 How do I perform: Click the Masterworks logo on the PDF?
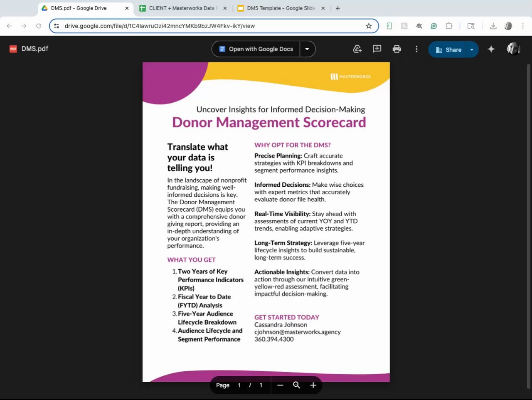tap(350, 77)
